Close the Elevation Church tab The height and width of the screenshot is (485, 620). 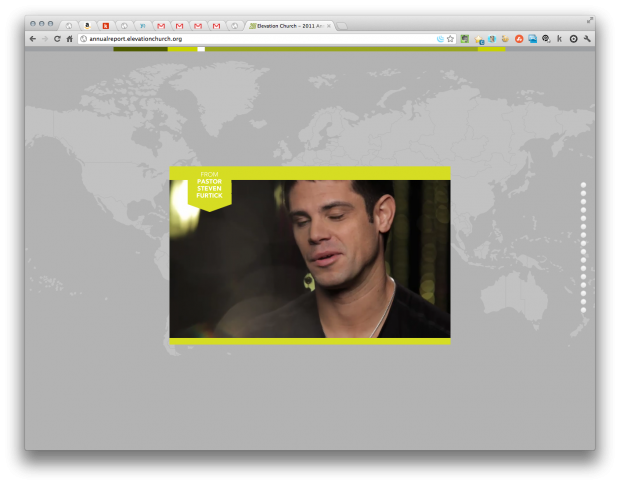click(x=329, y=26)
